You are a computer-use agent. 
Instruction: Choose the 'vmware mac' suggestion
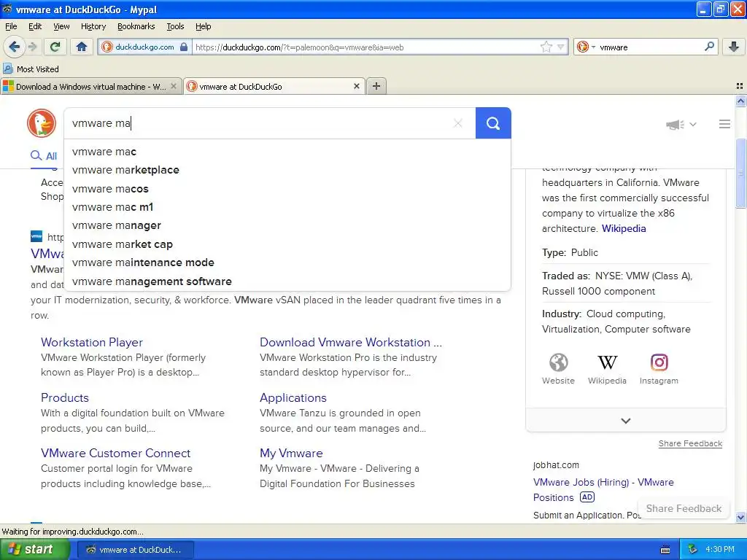point(287,152)
